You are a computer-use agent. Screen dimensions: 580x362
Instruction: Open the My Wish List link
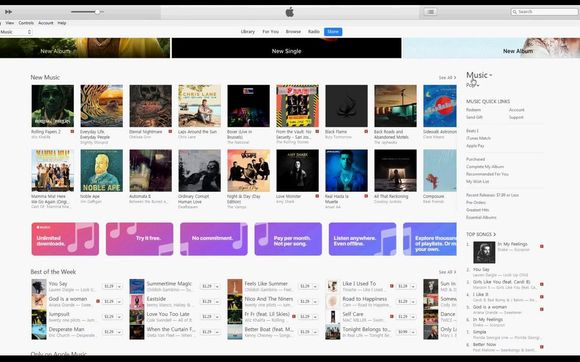(478, 182)
